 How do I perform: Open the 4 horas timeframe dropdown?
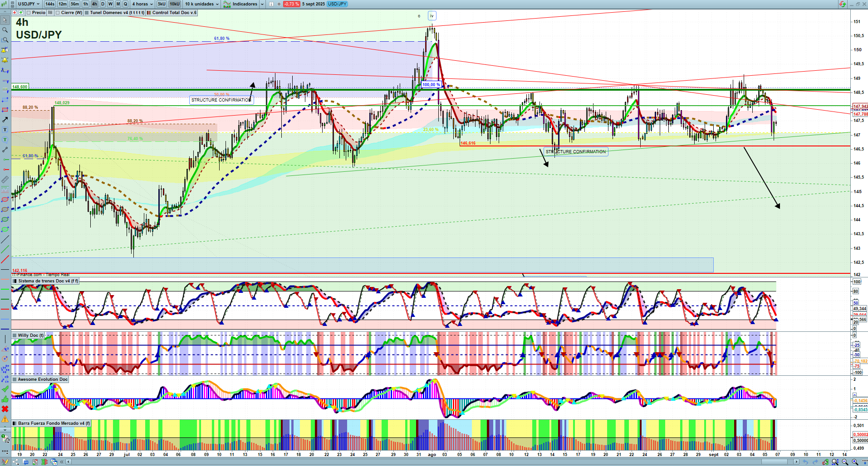pos(142,4)
